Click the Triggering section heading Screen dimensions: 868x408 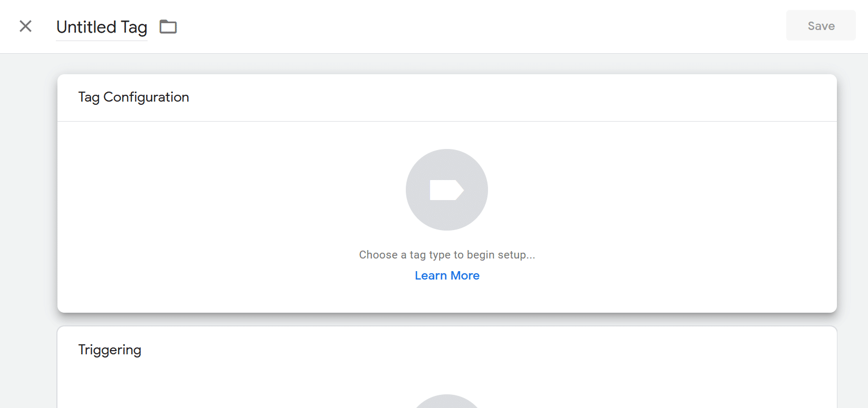(x=110, y=350)
